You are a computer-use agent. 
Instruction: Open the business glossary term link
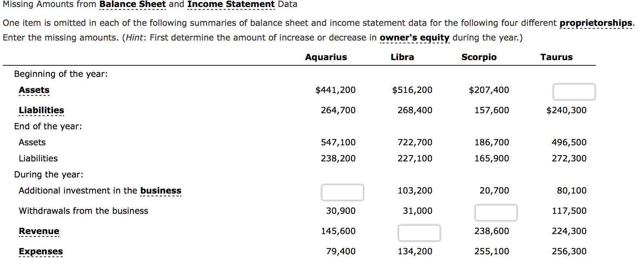coord(160,190)
